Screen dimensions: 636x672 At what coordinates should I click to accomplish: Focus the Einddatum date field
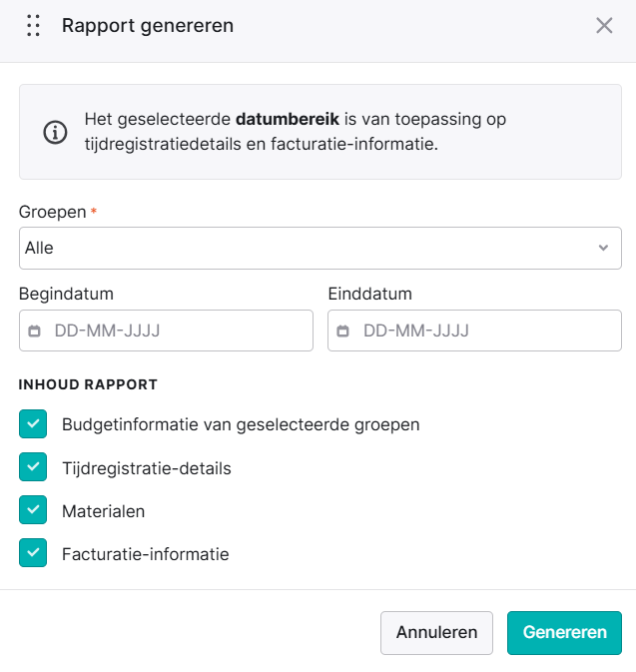click(474, 331)
